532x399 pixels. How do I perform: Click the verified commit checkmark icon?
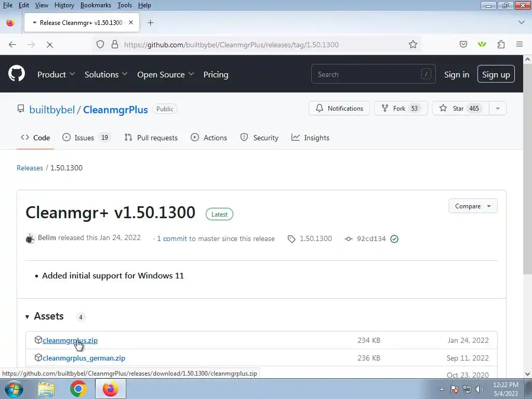[394, 239]
